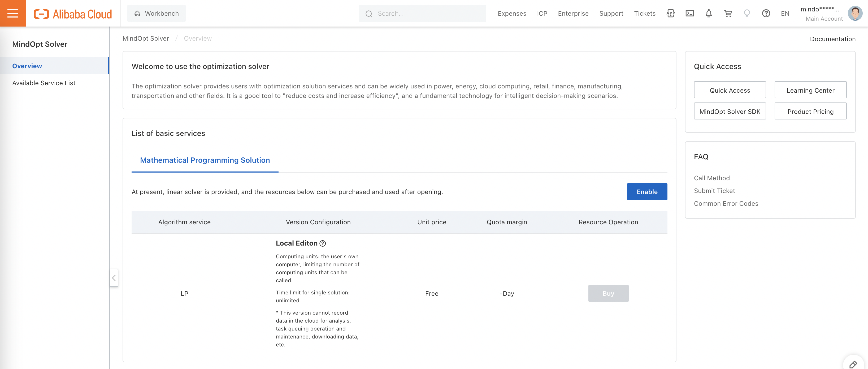
Task: Click the Buy button for LP service
Action: click(608, 293)
